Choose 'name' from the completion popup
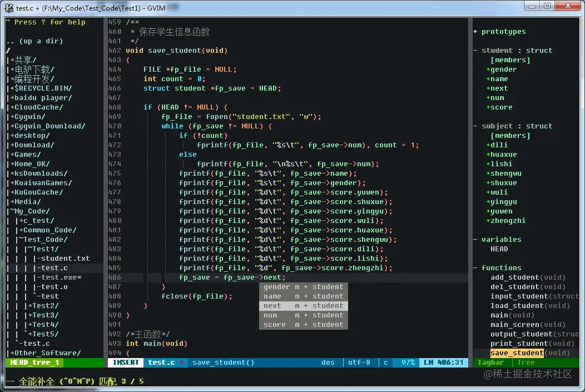Screen dimensions: 585x392 303,296
